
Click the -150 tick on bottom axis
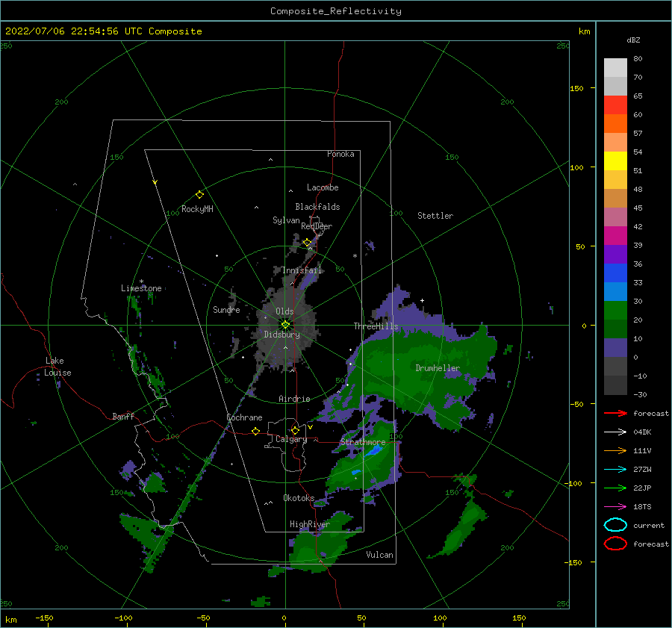tap(44, 618)
